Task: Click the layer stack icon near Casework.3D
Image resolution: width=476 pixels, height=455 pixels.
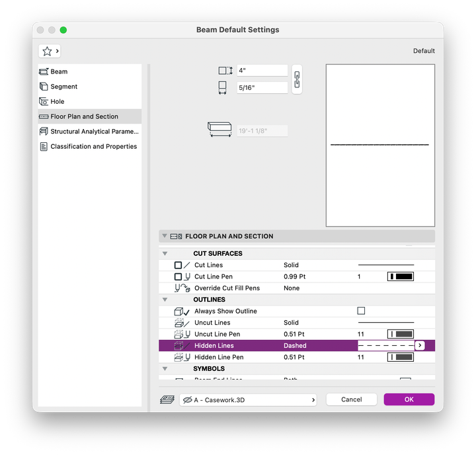Action: point(167,399)
